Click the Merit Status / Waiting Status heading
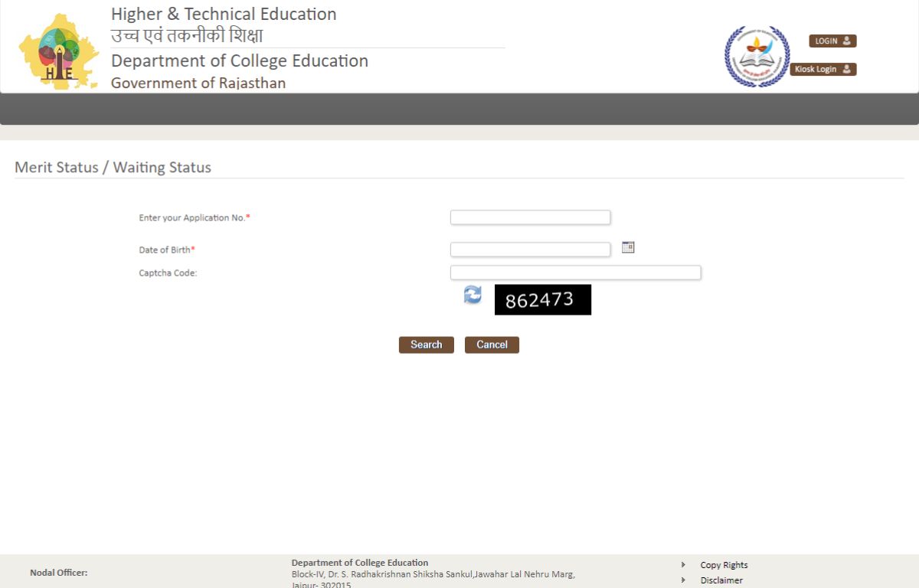The width and height of the screenshot is (919, 588). (x=113, y=167)
